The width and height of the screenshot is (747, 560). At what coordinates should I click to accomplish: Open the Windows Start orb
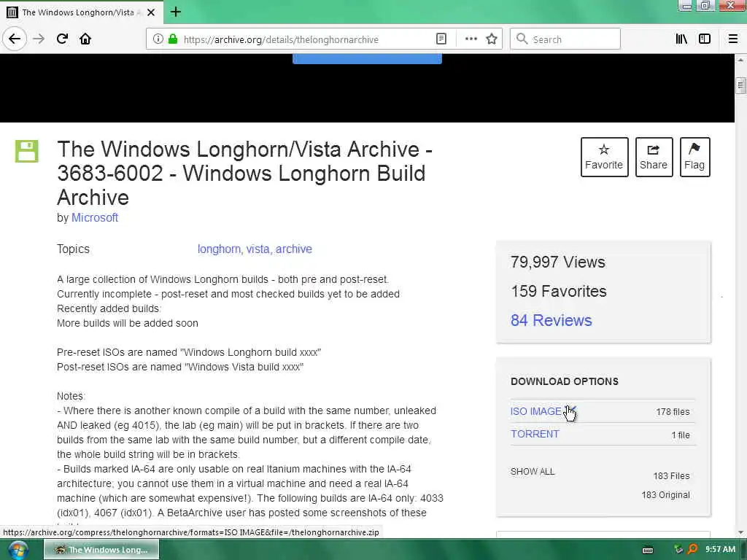click(18, 550)
